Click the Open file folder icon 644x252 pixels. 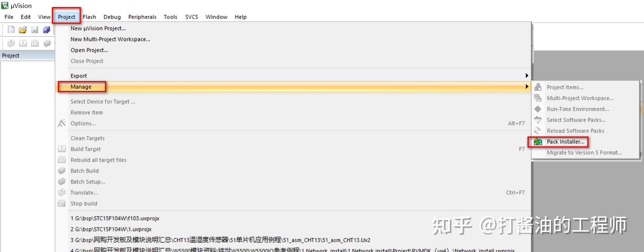pos(23,30)
